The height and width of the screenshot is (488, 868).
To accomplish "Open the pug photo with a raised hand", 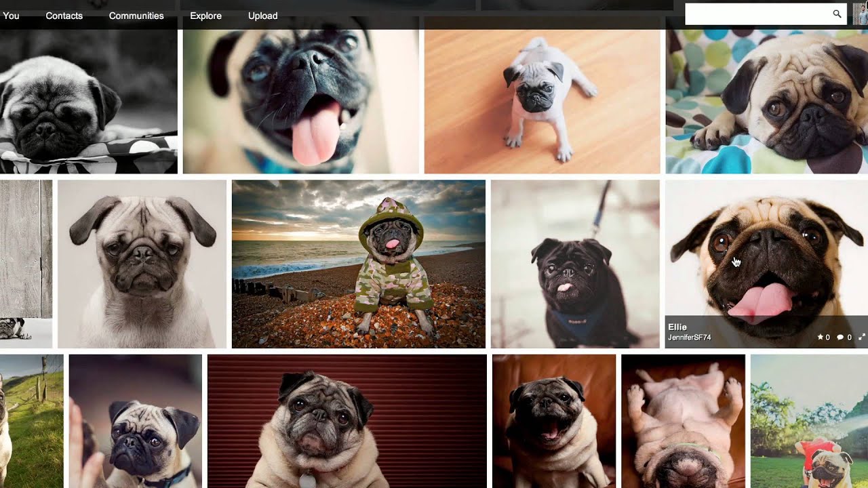I will (136, 421).
